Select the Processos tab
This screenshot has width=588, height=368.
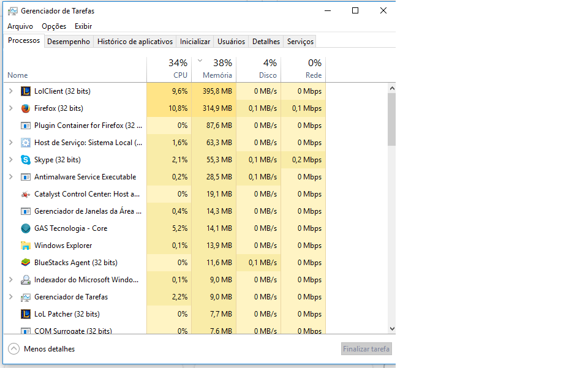(24, 40)
